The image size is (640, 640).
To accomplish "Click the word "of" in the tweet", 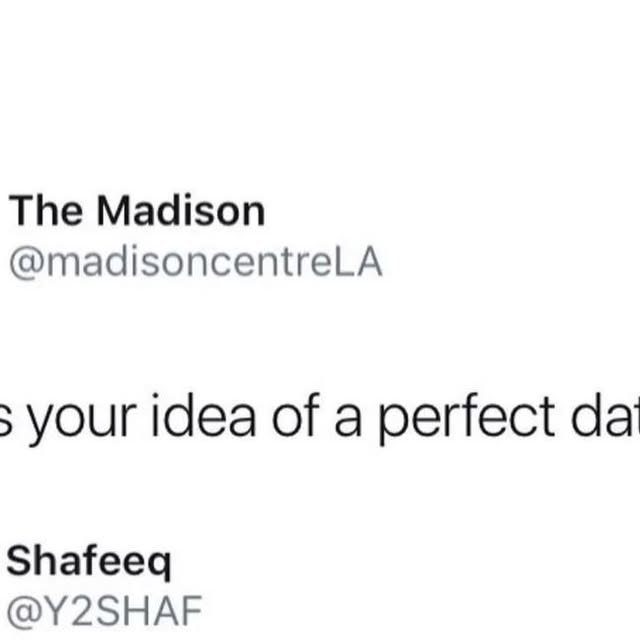I will 296,416.
